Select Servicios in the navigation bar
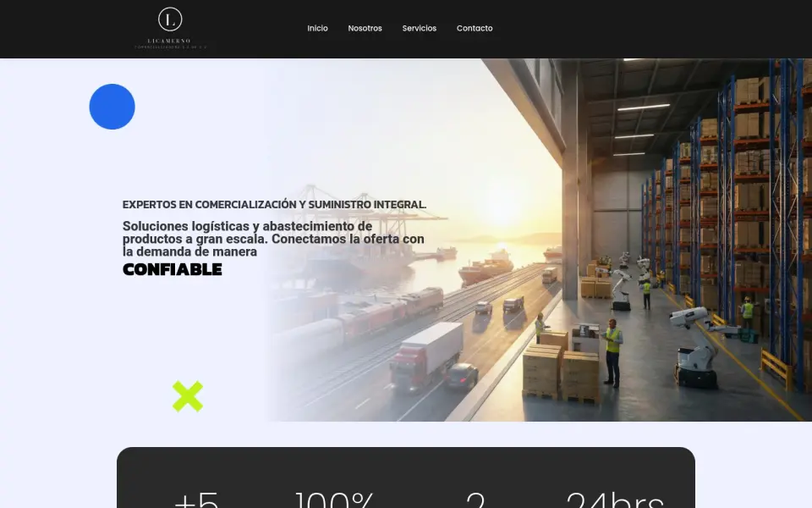 coord(420,29)
